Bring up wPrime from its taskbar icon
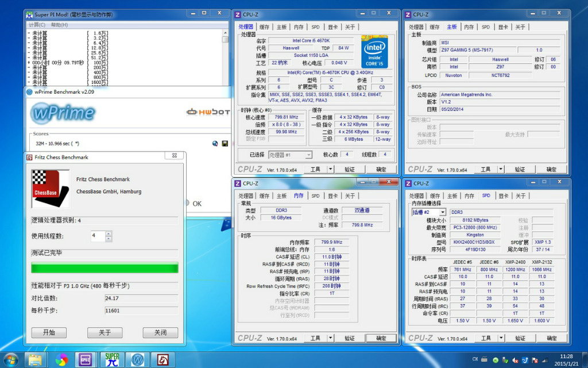The width and height of the screenshot is (588, 368). 137,360
